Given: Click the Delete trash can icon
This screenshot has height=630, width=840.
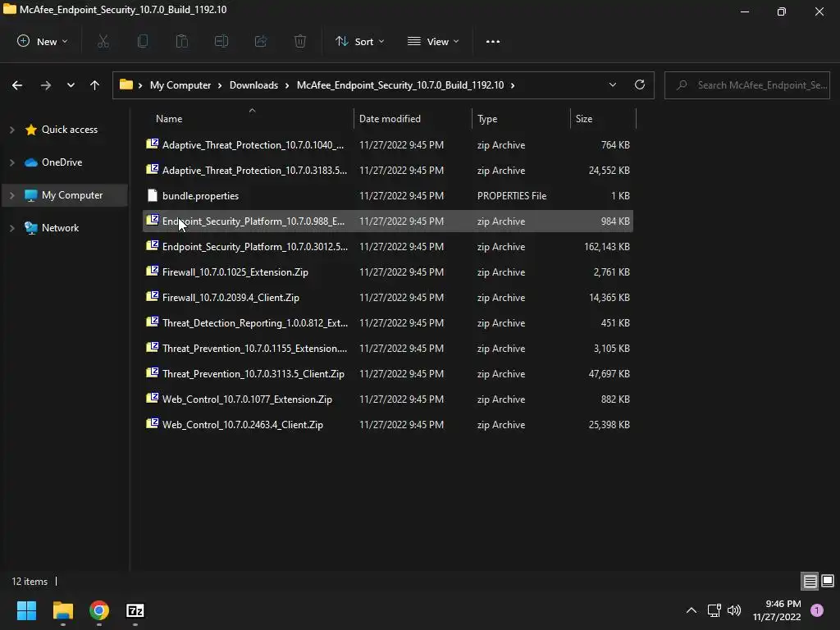Looking at the screenshot, I should tap(300, 41).
